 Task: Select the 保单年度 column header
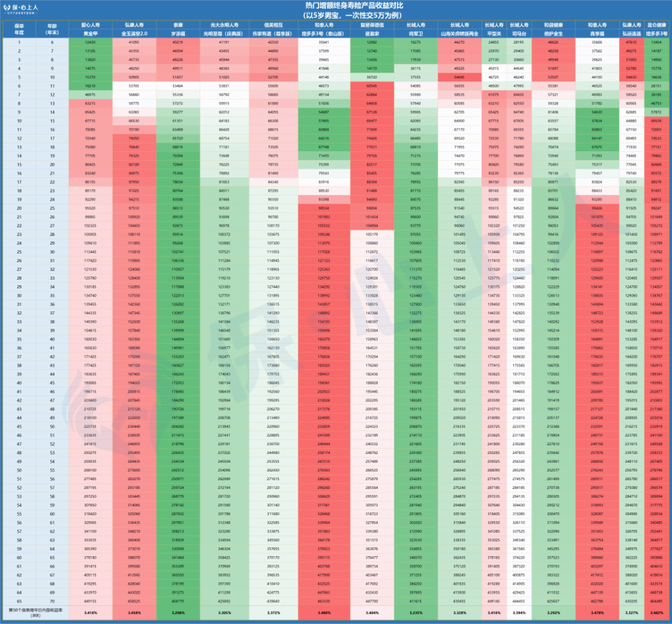coord(19,29)
